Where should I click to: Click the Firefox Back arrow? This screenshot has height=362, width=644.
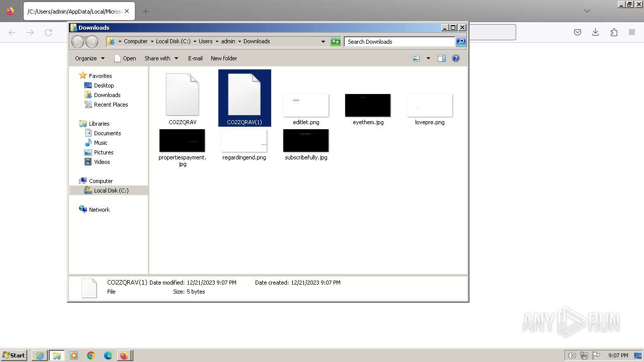tap(12, 32)
